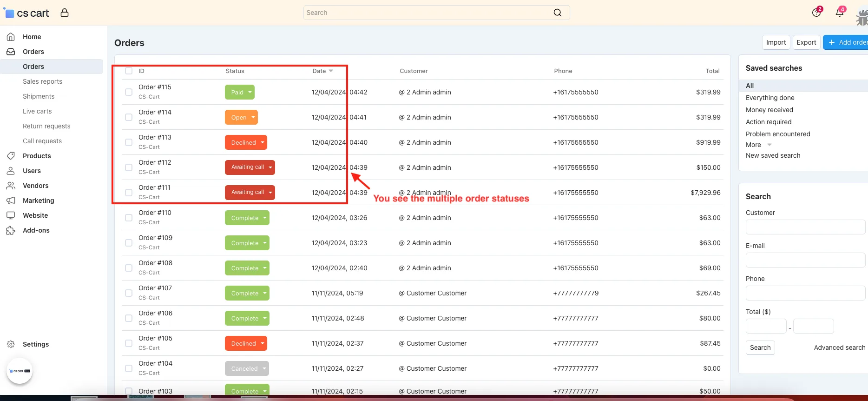Open the Paid status dropdown of Order #115
The width and height of the screenshot is (868, 401).
tap(240, 92)
